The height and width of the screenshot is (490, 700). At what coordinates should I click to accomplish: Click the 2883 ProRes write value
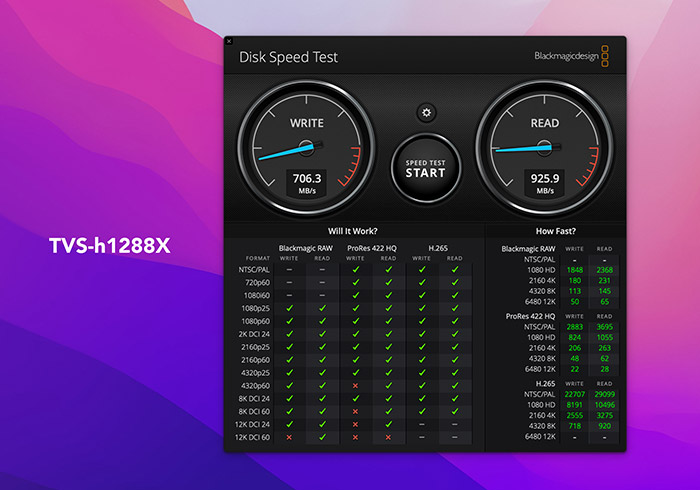click(x=575, y=327)
